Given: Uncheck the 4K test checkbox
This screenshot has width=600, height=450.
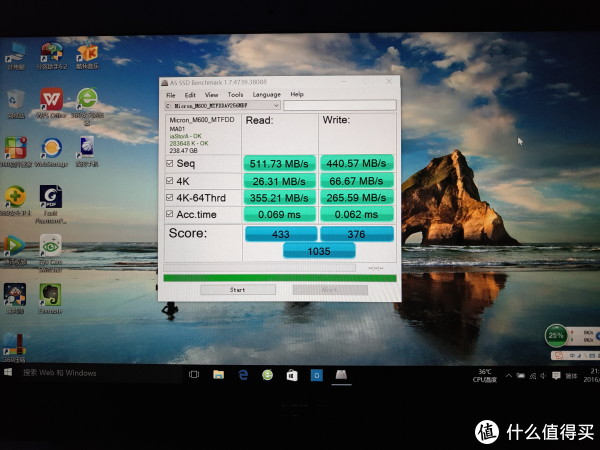Looking at the screenshot, I should pos(170,180).
